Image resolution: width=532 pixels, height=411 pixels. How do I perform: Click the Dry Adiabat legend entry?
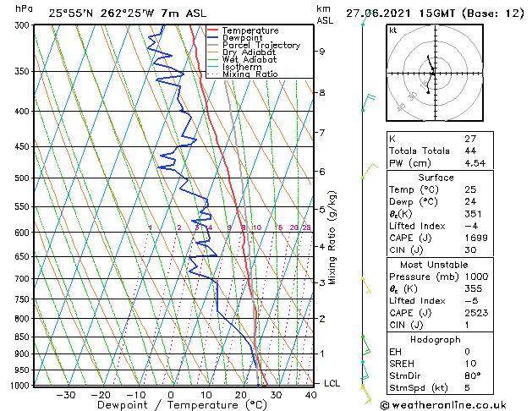pos(242,52)
